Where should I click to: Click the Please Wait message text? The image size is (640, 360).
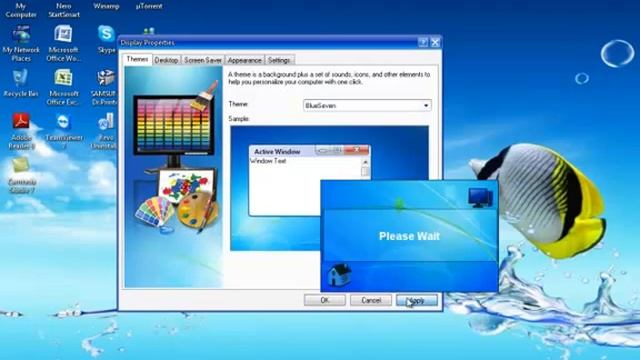[409, 236]
